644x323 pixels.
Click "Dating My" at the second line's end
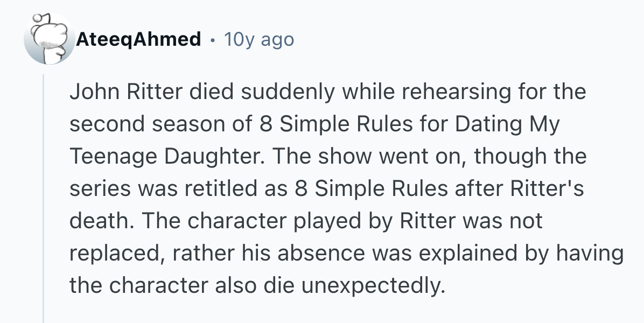point(507,124)
